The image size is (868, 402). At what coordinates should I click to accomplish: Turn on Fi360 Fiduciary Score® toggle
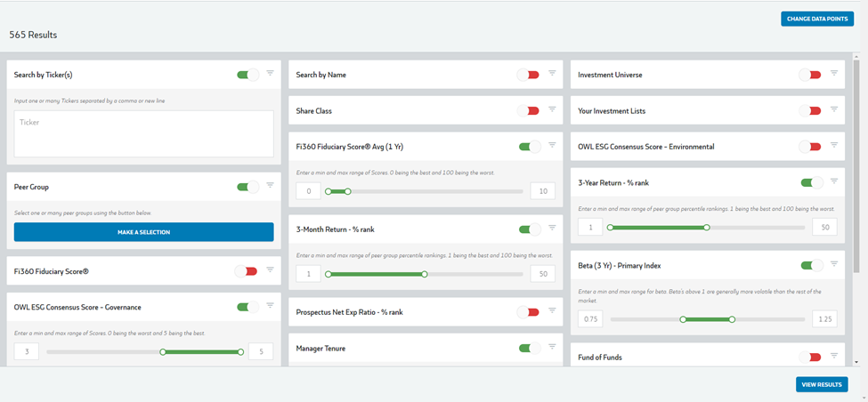[247, 271]
